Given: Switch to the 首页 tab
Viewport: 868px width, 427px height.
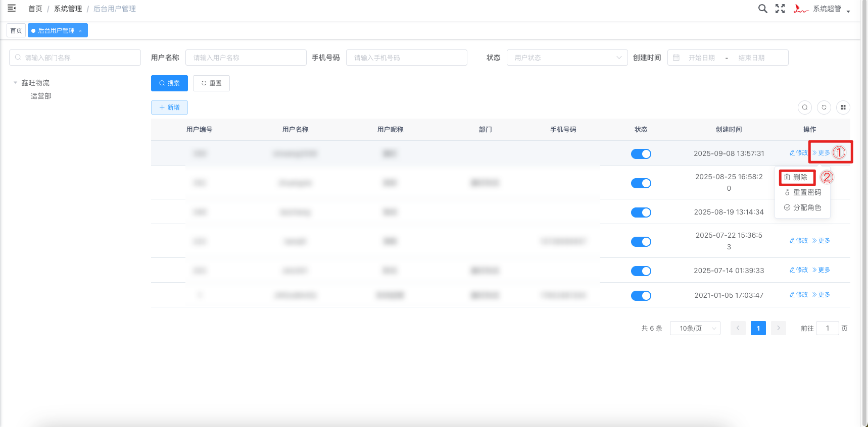Looking at the screenshot, I should tap(16, 31).
